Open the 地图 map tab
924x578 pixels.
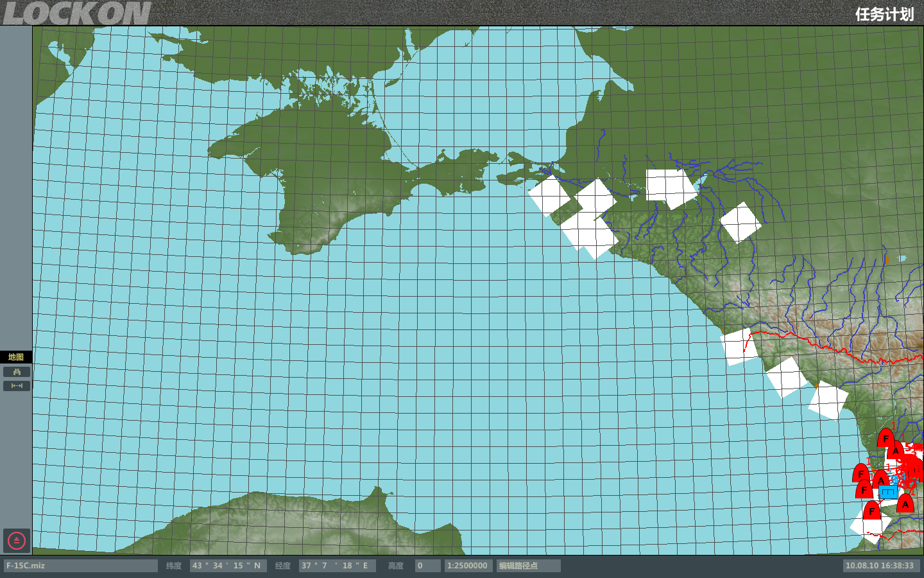click(16, 357)
